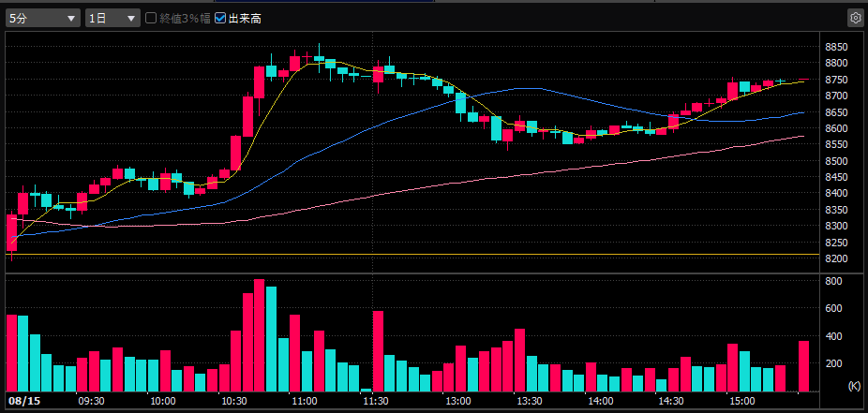Click the last red volume bar of the session
Viewport: 868px width, 413px height.
click(x=803, y=366)
